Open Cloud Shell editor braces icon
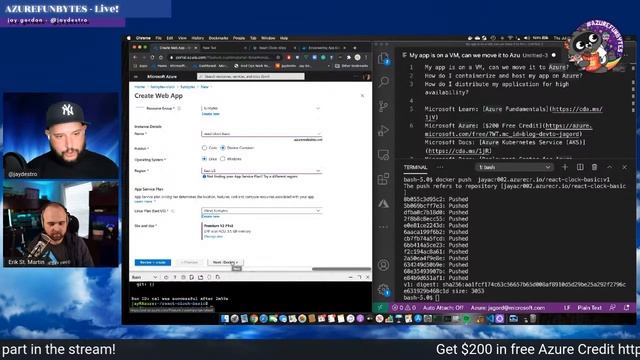The width and height of the screenshot is (640, 360). tap(209, 277)
